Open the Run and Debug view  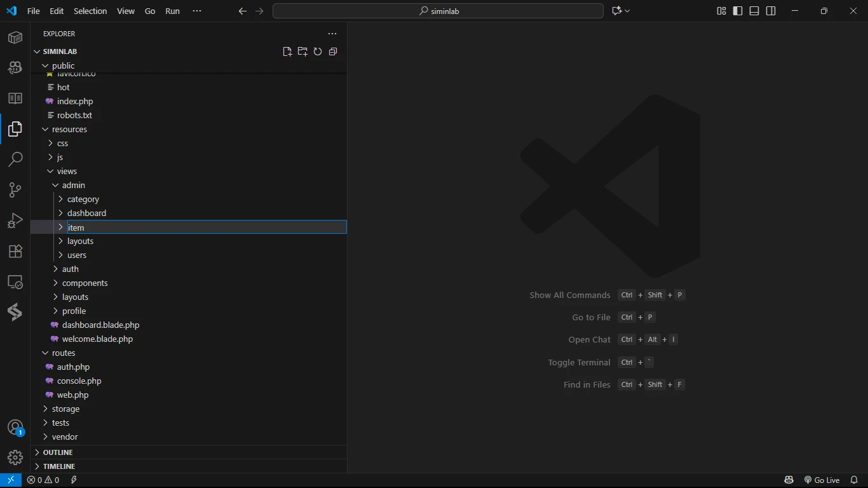coord(15,220)
